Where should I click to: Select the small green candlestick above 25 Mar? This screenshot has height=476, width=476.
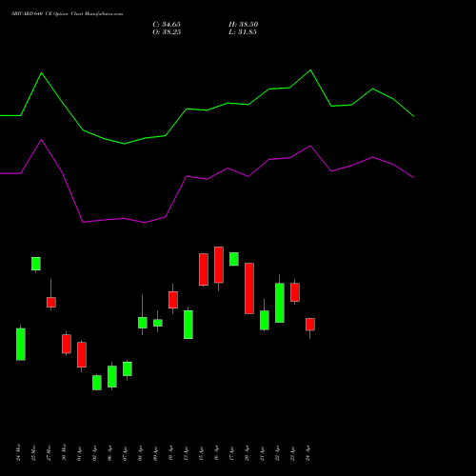pos(36,264)
